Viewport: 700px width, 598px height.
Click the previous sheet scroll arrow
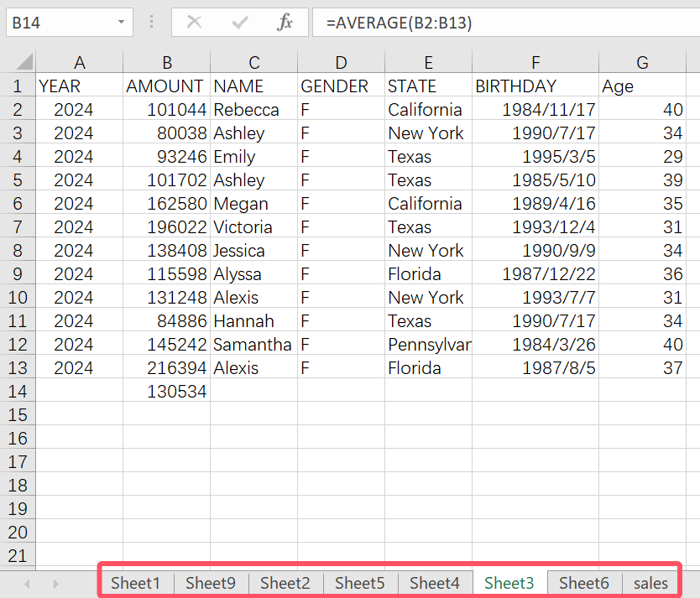28,584
